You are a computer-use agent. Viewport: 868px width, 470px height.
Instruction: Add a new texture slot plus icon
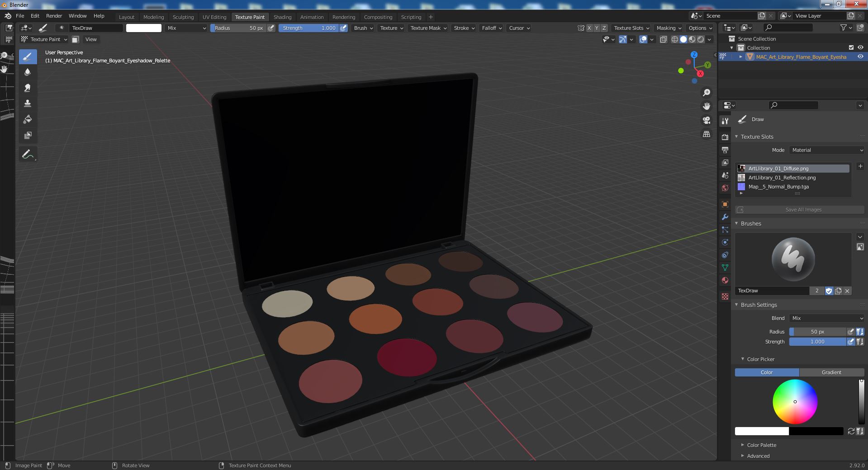click(x=860, y=166)
